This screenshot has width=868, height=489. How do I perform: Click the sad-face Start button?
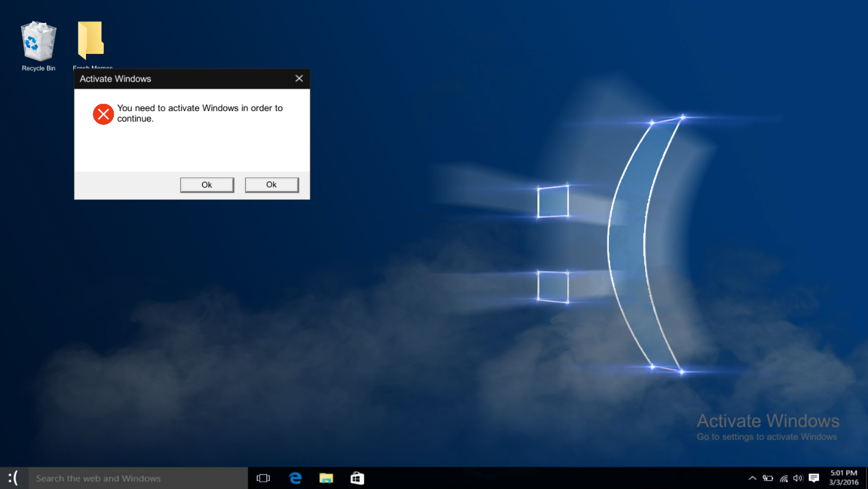(13, 478)
